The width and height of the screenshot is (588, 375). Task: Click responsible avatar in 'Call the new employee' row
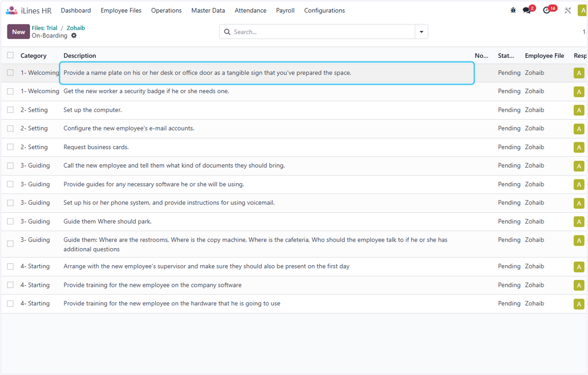tap(579, 166)
